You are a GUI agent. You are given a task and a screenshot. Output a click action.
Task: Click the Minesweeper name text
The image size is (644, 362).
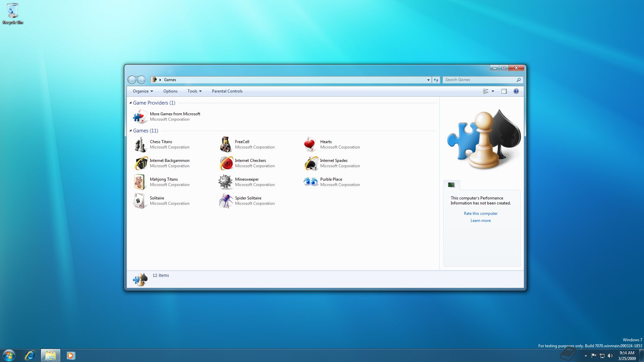tap(247, 179)
